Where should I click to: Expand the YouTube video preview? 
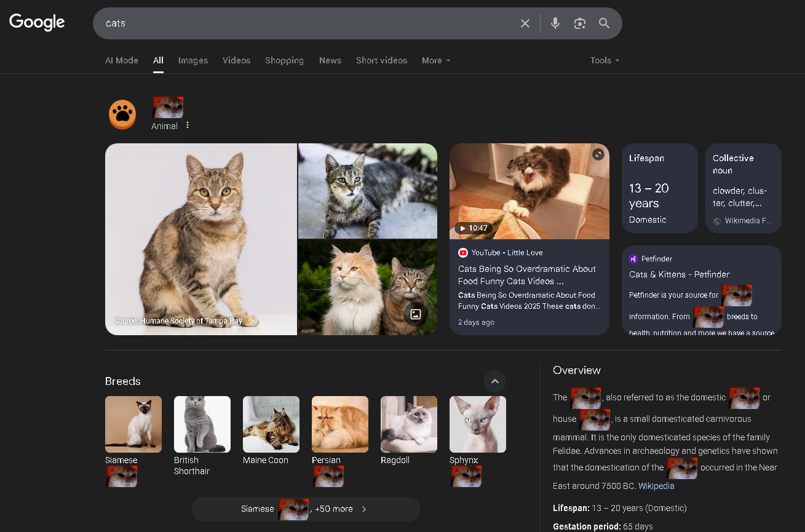click(598, 154)
